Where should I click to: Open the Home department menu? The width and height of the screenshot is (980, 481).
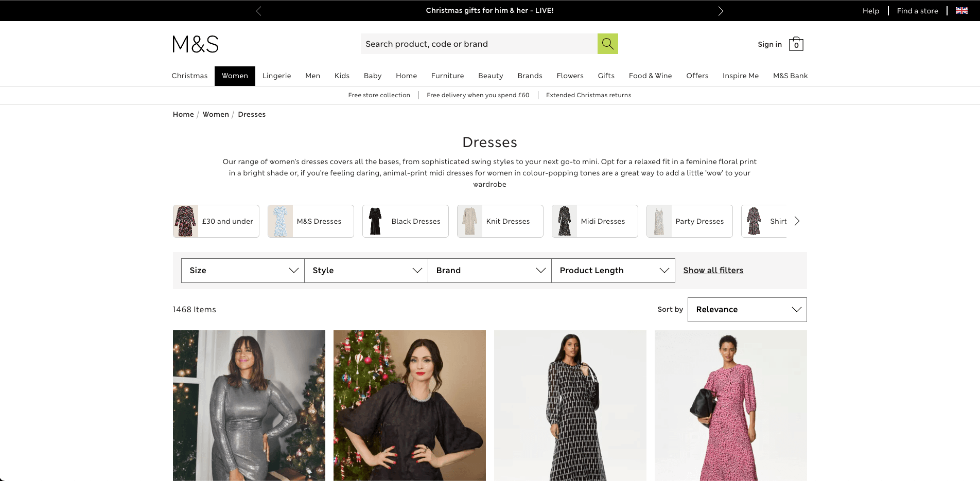click(x=406, y=76)
